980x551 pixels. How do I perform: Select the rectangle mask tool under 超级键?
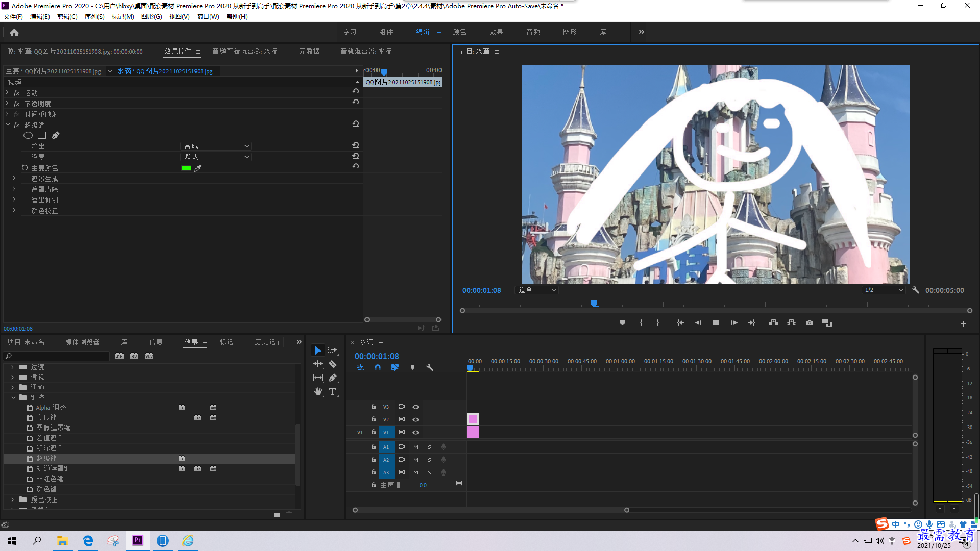42,135
